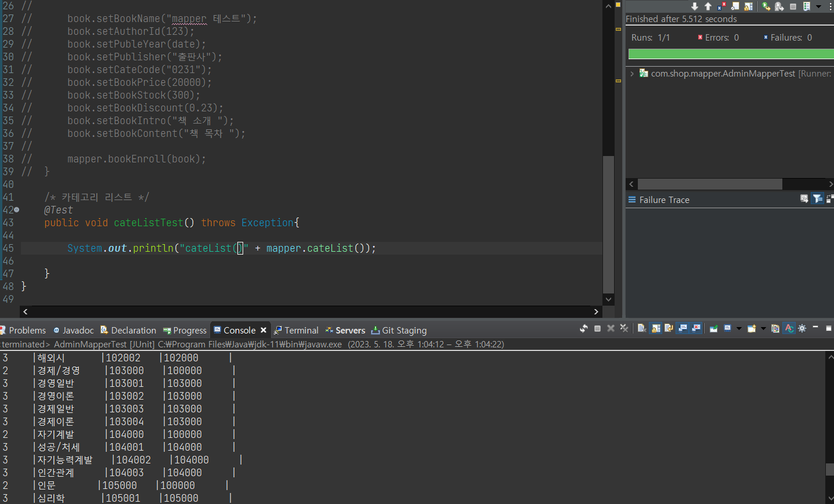The height and width of the screenshot is (504, 834).
Task: Display selected console icon
Action: [x=727, y=328]
